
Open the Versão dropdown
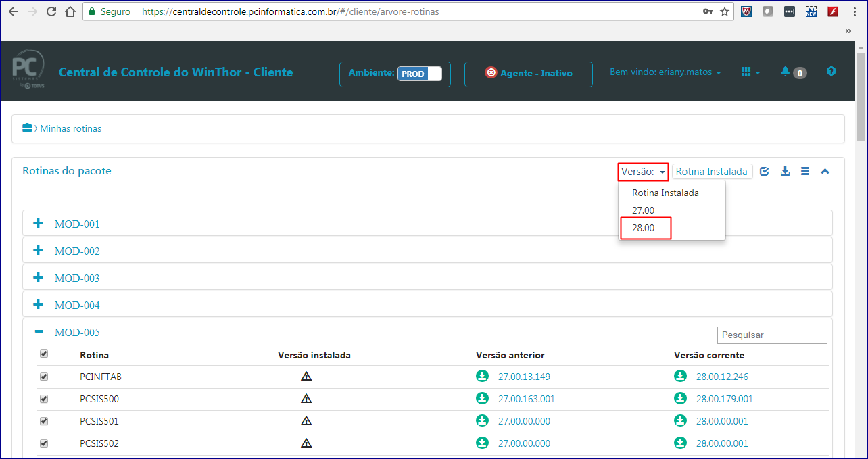tap(643, 172)
